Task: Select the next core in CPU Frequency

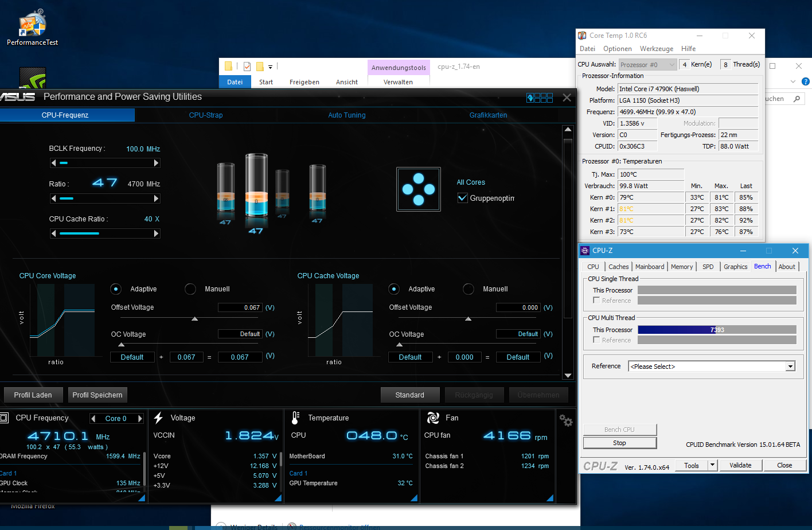Action: point(139,419)
